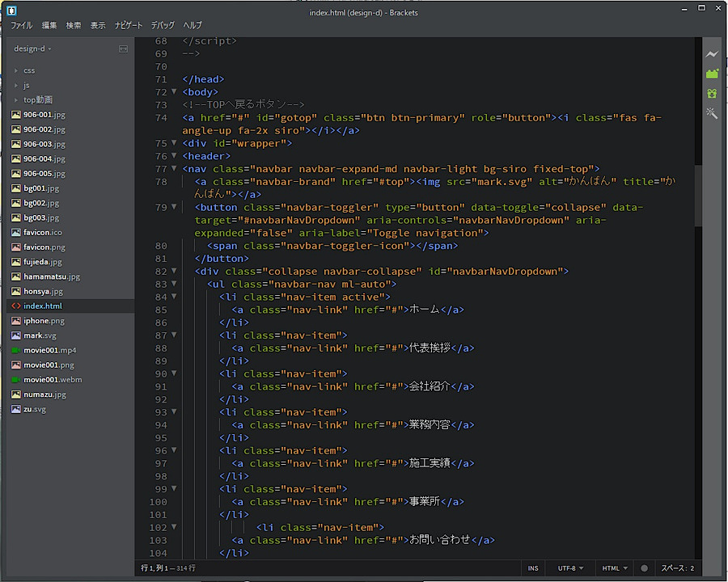Click the magic wand icon in right toolbar

pos(712,113)
